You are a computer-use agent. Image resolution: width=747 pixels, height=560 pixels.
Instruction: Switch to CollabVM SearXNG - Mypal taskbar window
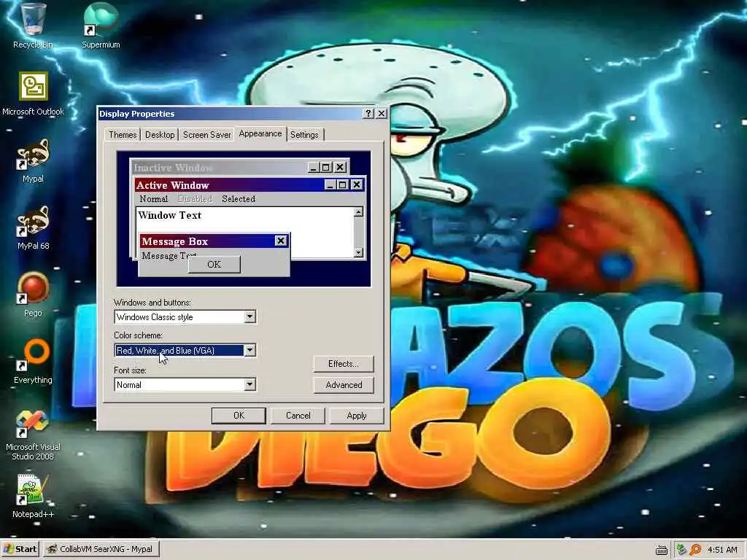(x=101, y=549)
